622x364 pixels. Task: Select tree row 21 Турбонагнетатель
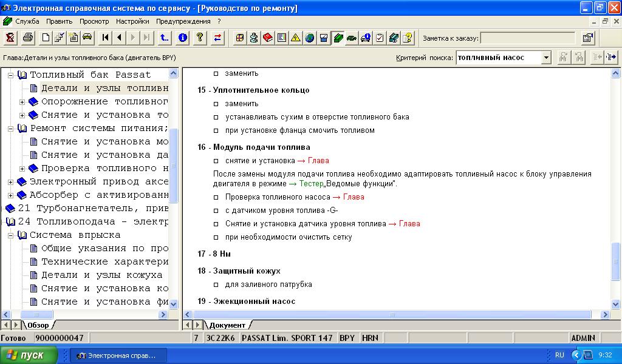click(x=93, y=208)
